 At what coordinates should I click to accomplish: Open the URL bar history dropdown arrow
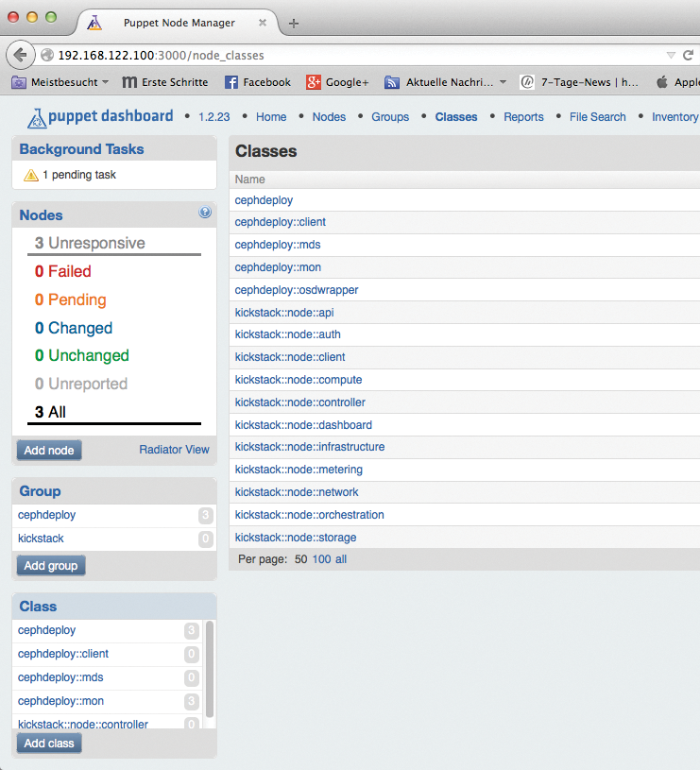671,56
